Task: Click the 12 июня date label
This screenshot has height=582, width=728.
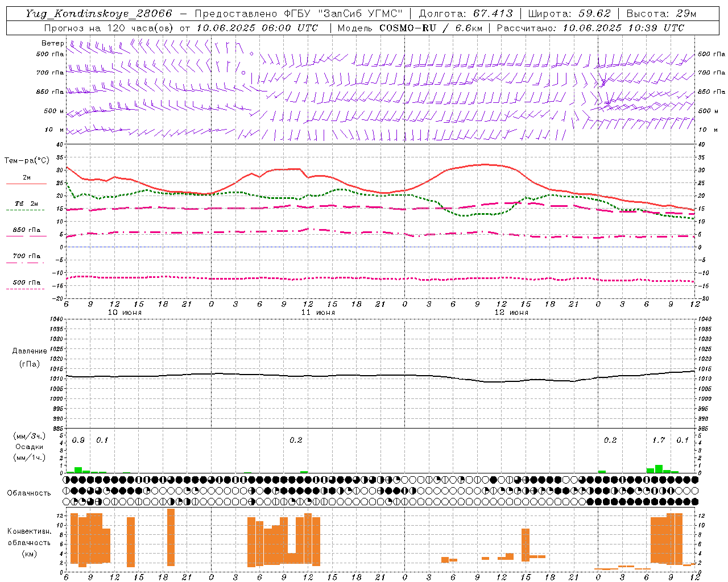Action: coord(511,313)
